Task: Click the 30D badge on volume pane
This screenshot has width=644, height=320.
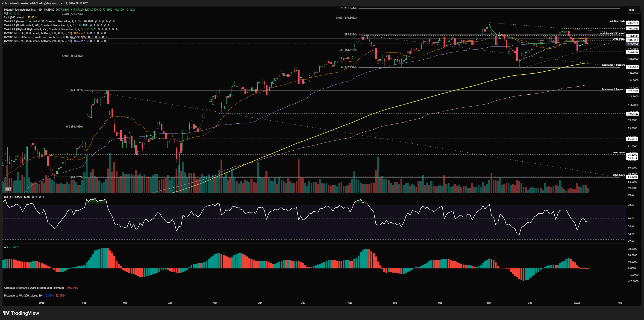Action: click(x=8, y=189)
